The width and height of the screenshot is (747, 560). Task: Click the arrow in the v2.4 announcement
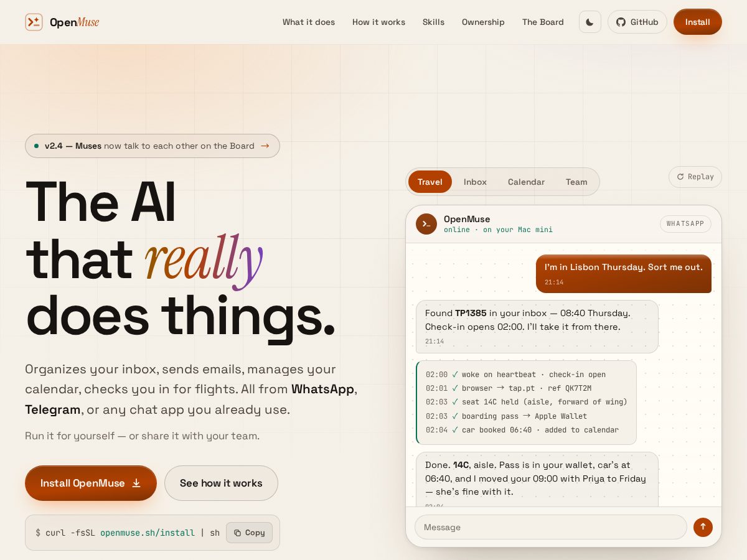tap(265, 146)
